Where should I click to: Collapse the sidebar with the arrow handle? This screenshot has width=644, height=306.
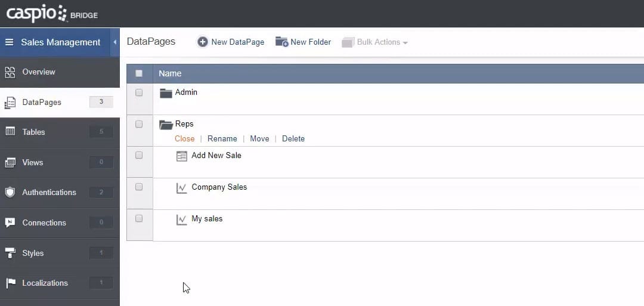[114, 42]
